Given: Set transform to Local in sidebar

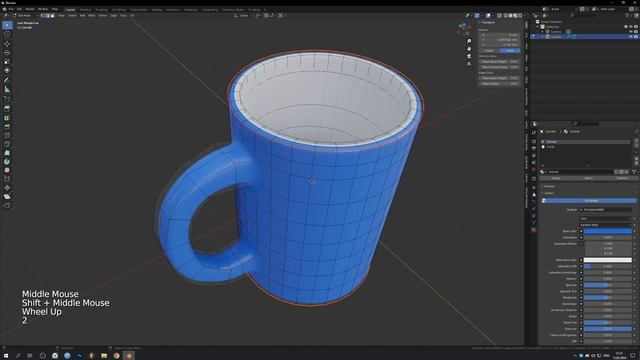Looking at the screenshot, I should click(x=510, y=51).
